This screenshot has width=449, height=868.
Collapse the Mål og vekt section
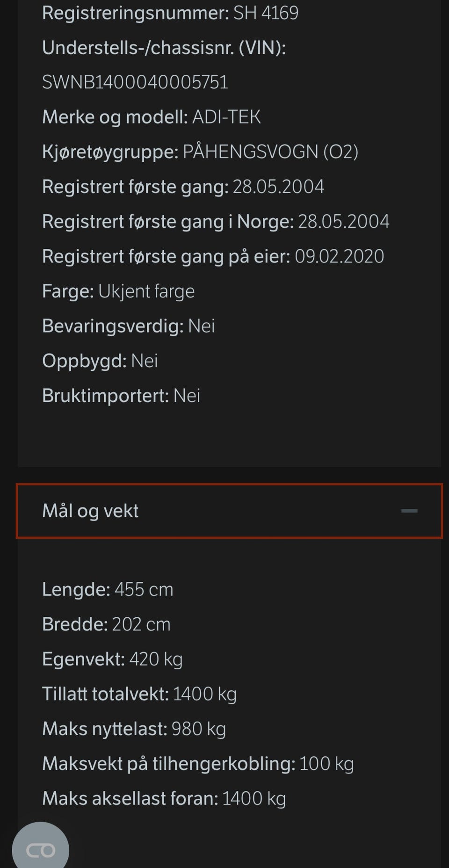[x=229, y=511]
